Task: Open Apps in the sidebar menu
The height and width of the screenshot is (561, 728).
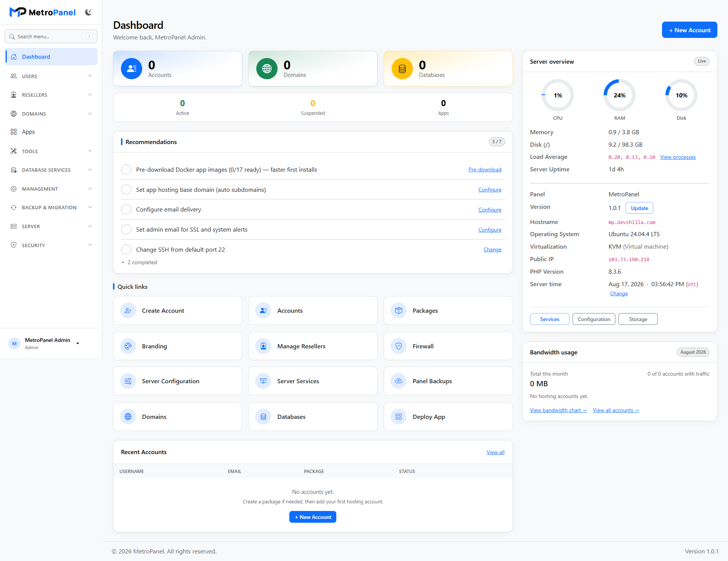Action: click(51, 132)
